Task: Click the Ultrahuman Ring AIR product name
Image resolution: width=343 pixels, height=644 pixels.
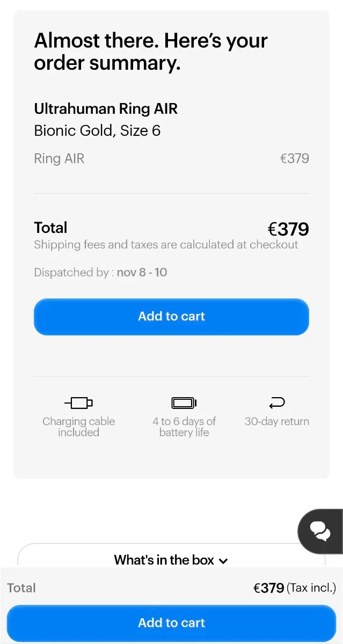Action: click(x=106, y=109)
